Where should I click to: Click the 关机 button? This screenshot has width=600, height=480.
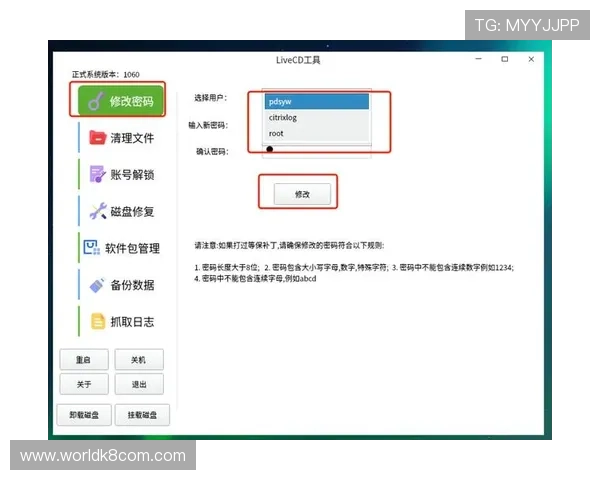click(139, 359)
